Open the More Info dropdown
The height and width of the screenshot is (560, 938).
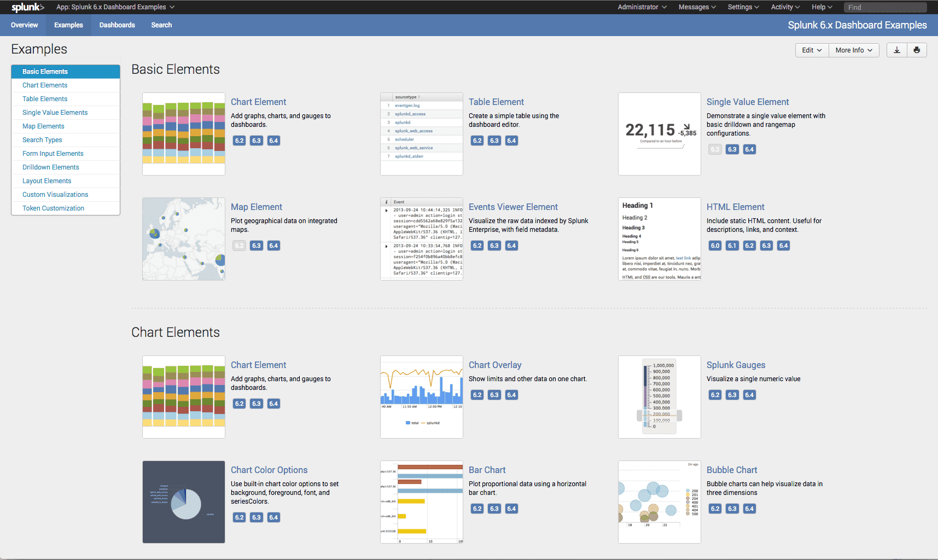pos(853,50)
